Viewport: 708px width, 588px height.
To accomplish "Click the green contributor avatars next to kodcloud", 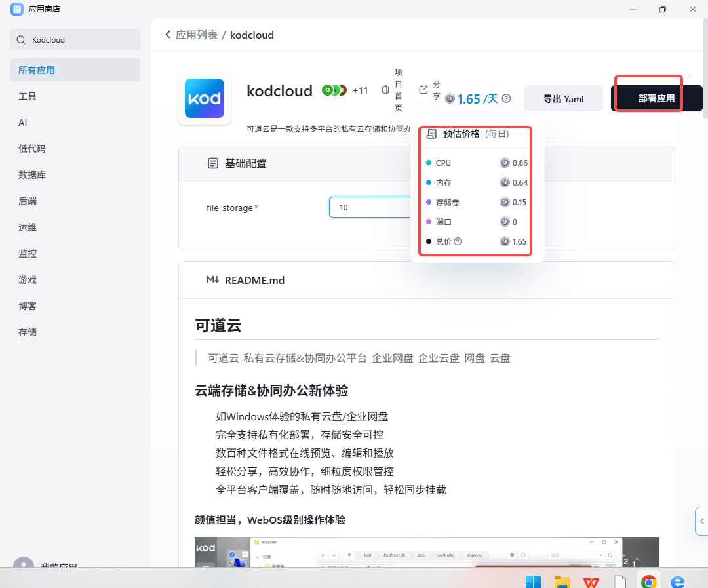I will click(x=334, y=90).
